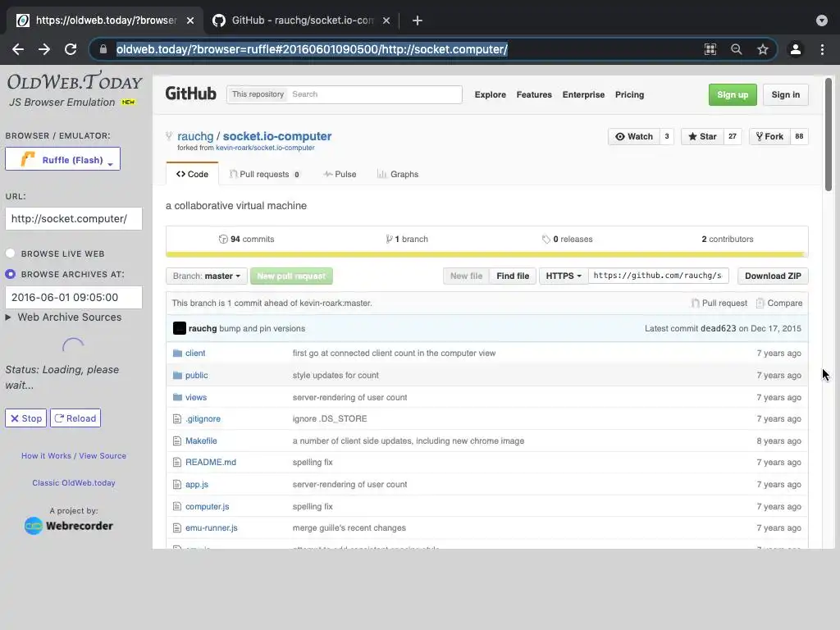Close the GitHub rauchg/socket.io-computer tab
Viewport: 840px width, 630px height.
point(386,21)
